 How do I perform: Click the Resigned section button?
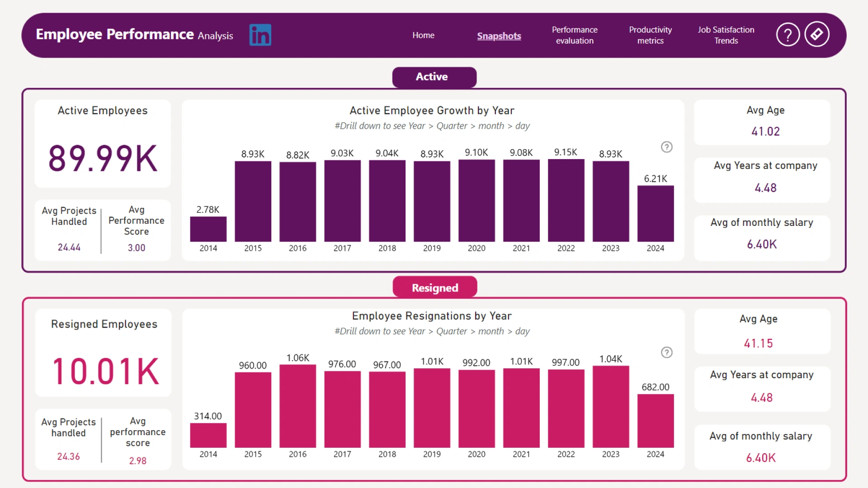[434, 287]
